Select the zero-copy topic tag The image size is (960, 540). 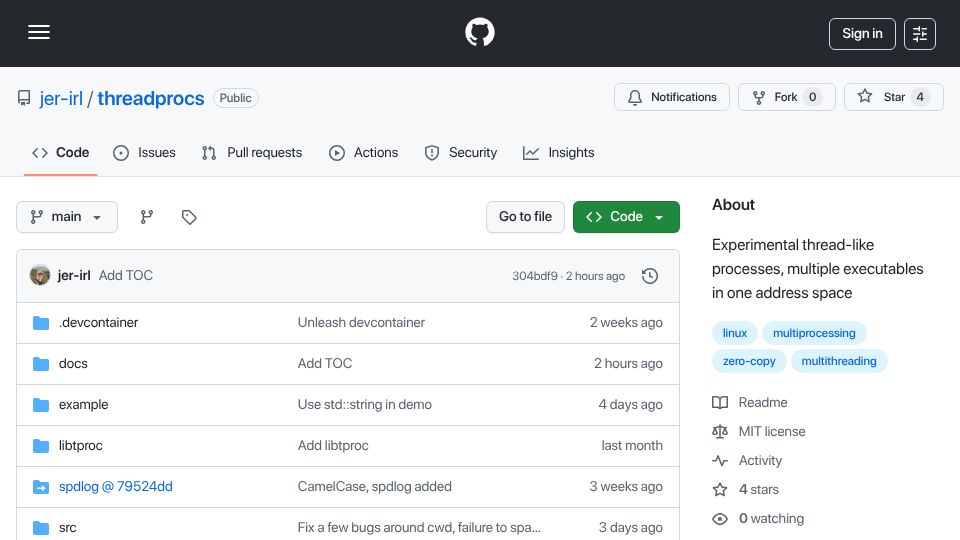pyautogui.click(x=749, y=361)
